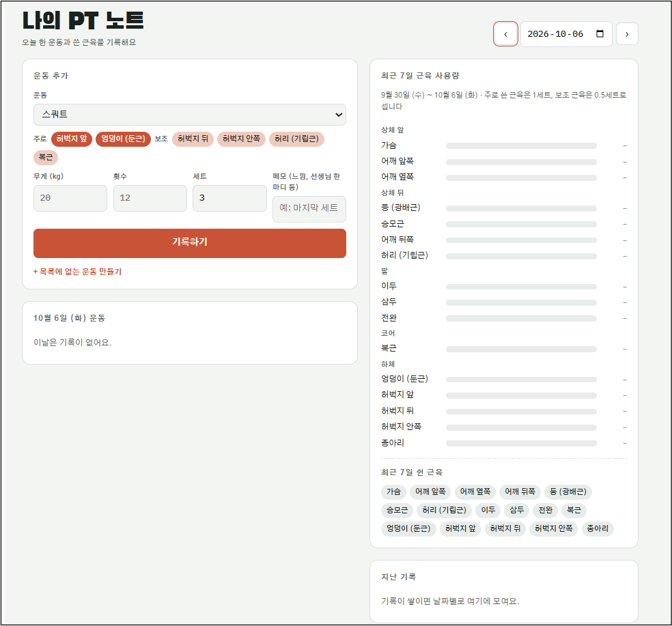Click the 허벅지 뒤 secondary muscle tag
This screenshot has width=672, height=626.
pyautogui.click(x=193, y=139)
